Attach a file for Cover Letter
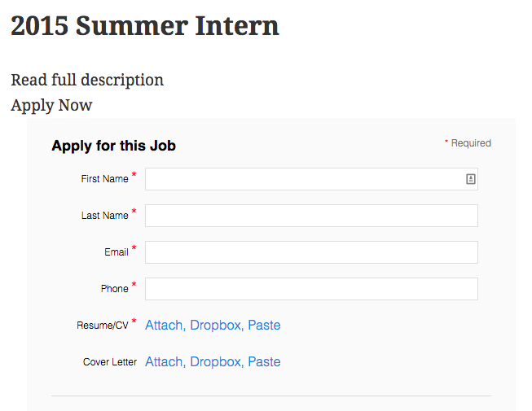This screenshot has width=532, height=411. coord(164,361)
